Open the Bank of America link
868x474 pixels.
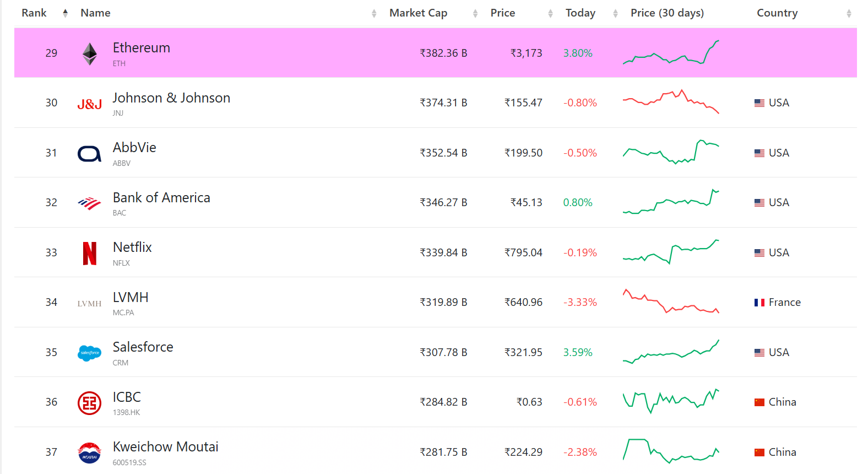tap(161, 197)
